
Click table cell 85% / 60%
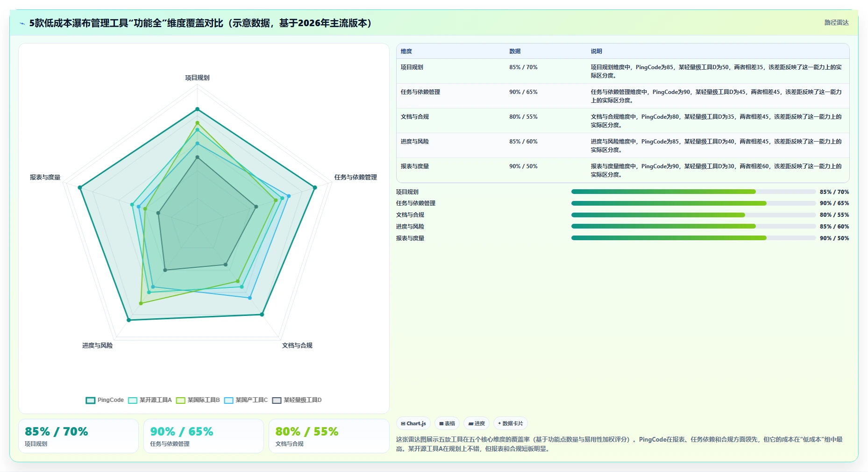pyautogui.click(x=523, y=142)
